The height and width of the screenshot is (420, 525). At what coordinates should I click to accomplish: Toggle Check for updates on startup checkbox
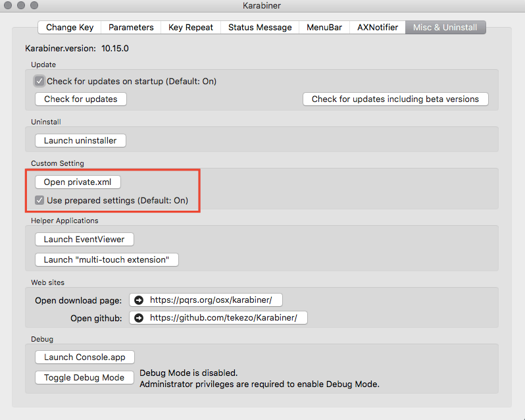(x=39, y=82)
